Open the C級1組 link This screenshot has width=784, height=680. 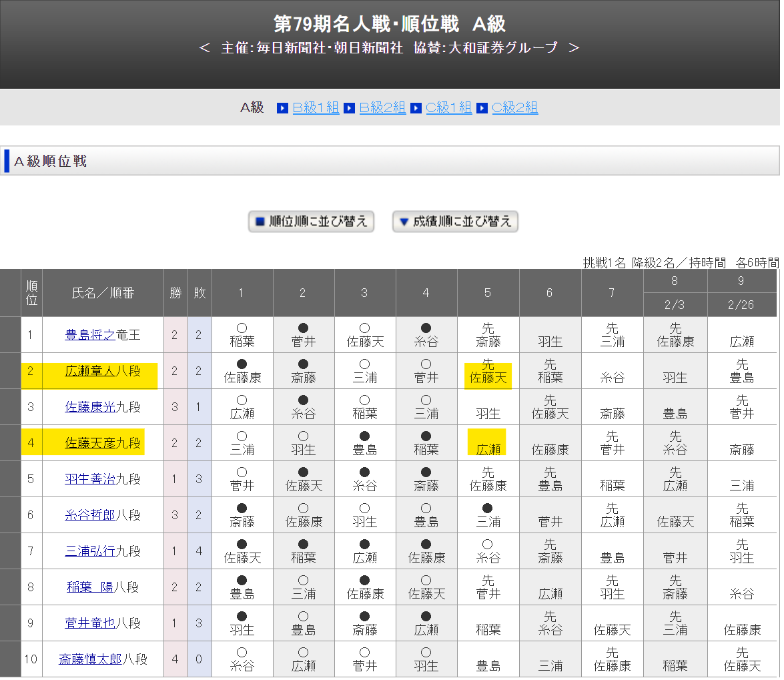pos(448,107)
